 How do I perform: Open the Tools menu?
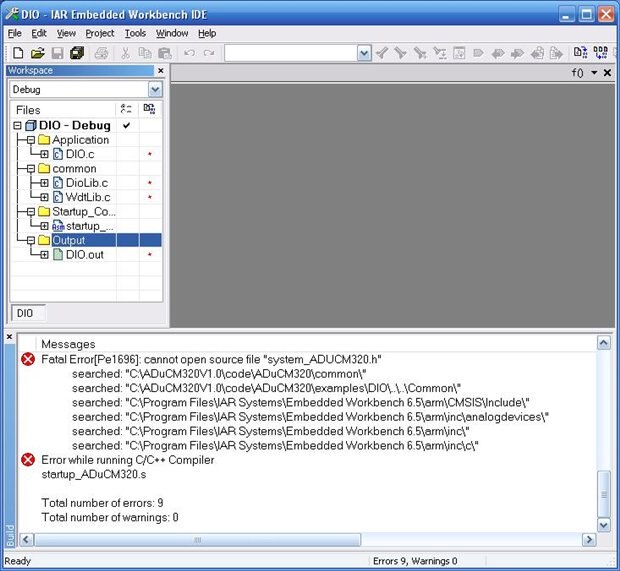pos(135,33)
